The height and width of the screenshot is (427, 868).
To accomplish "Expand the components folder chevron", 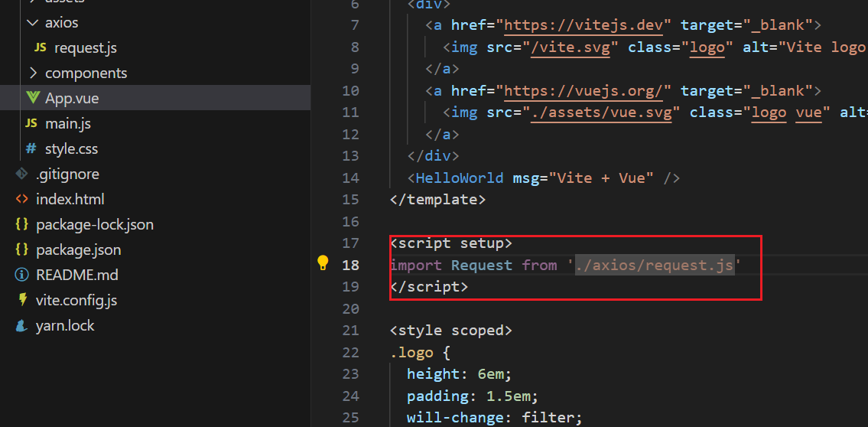I will point(33,73).
